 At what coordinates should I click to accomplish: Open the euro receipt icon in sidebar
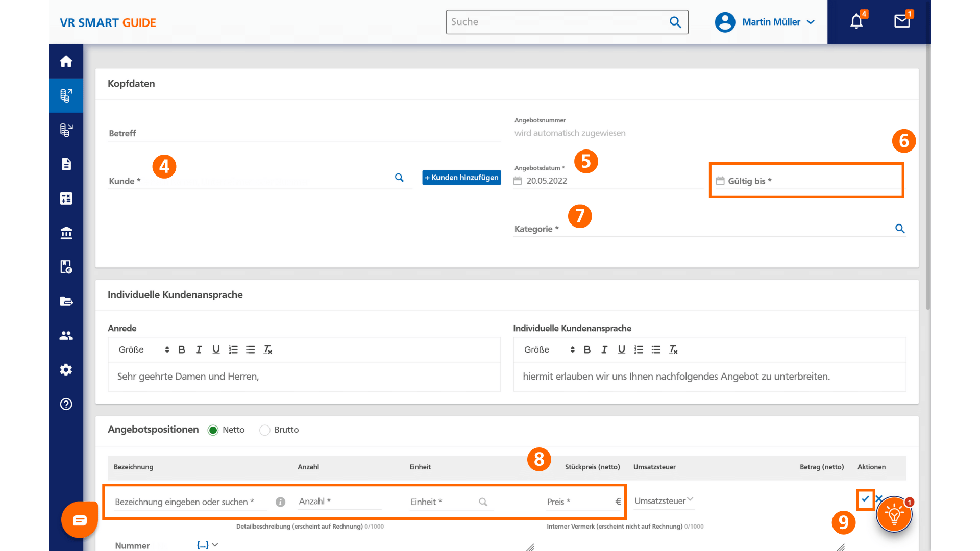66,267
